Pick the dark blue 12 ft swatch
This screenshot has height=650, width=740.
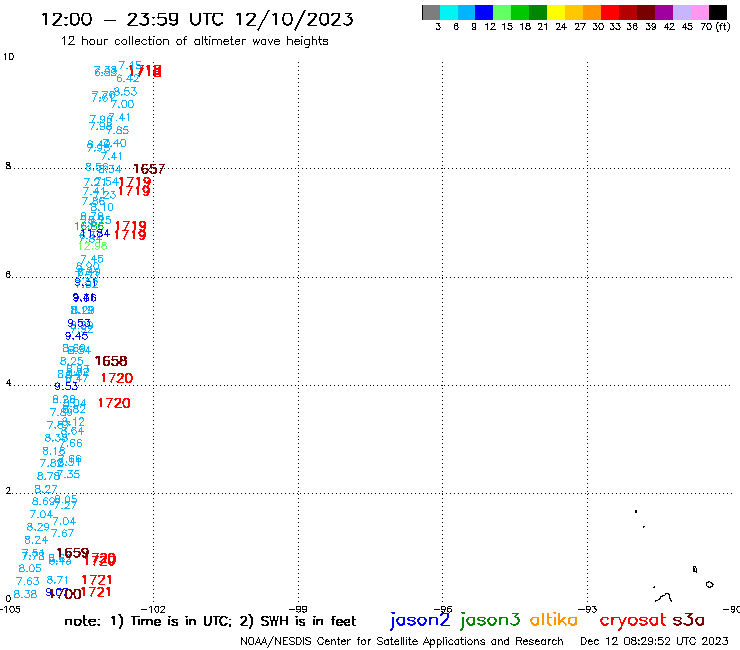tap(484, 12)
